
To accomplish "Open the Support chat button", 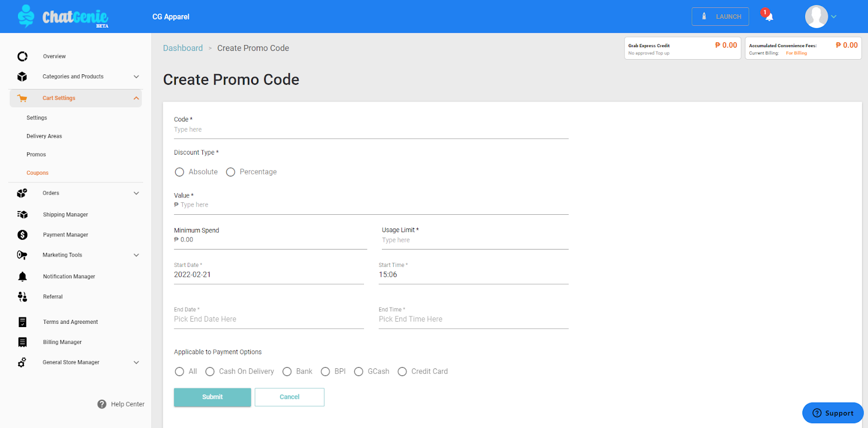I will click(833, 413).
